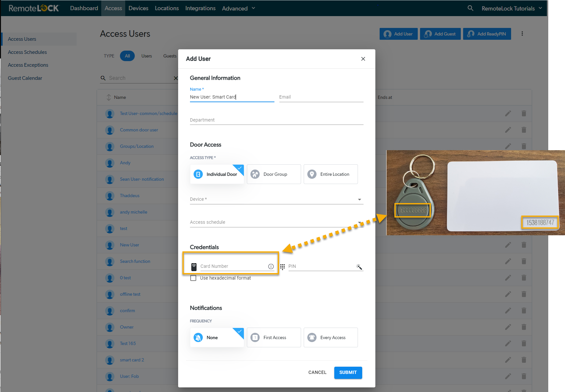Click the info icon beside Card Number

(x=271, y=266)
